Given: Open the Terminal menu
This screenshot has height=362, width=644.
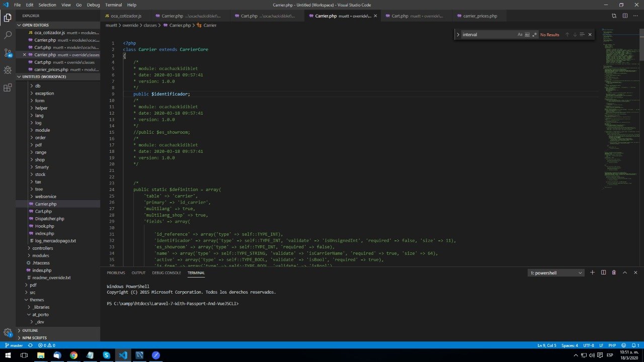Looking at the screenshot, I should (113, 5).
